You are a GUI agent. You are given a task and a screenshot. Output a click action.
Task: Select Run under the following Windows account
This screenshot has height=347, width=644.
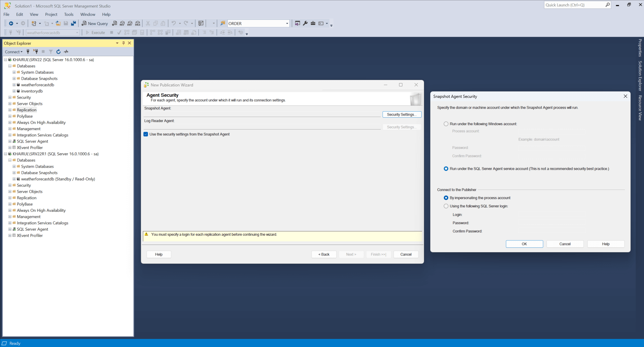446,124
